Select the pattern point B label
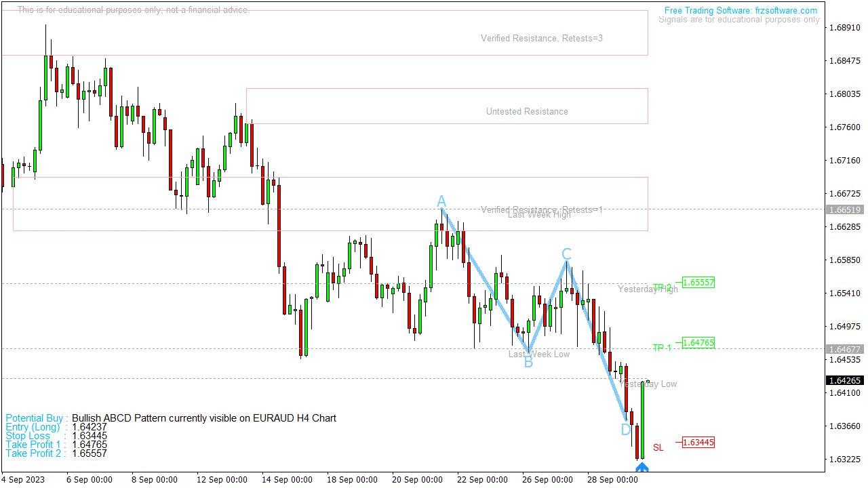868x488 pixels. coord(528,363)
